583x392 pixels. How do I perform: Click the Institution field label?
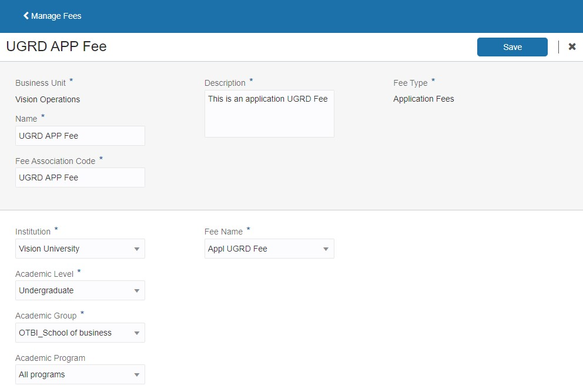click(33, 232)
